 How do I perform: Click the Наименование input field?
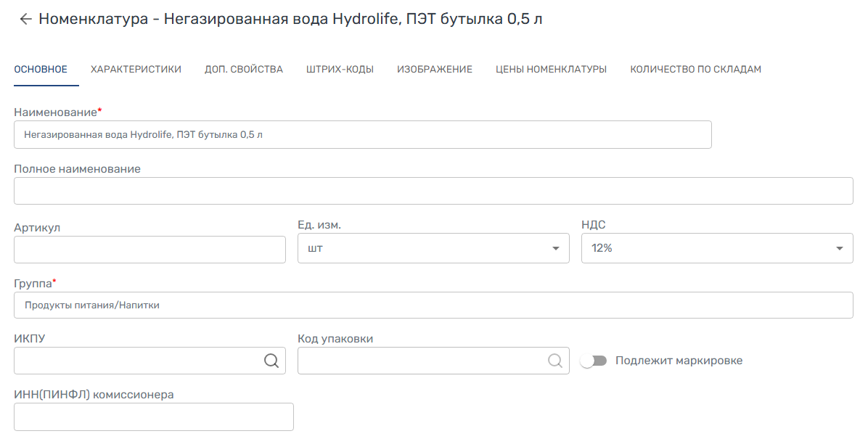pyautogui.click(x=362, y=135)
